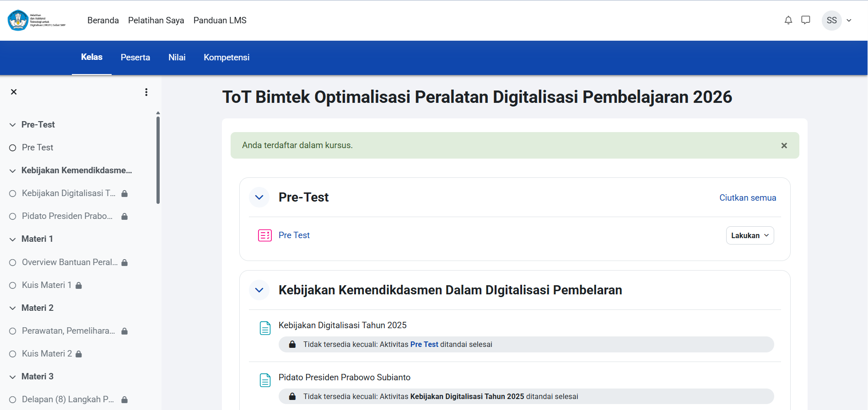Close the course index sidebar
Viewport: 868px width, 410px height.
[14, 92]
